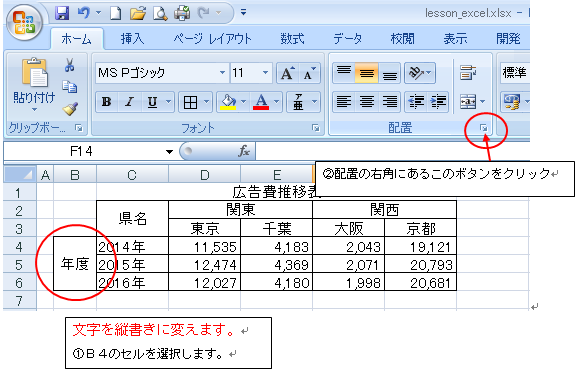This screenshot has width=585, height=377.
Task: Open a file using folder icon
Action: [138, 13]
